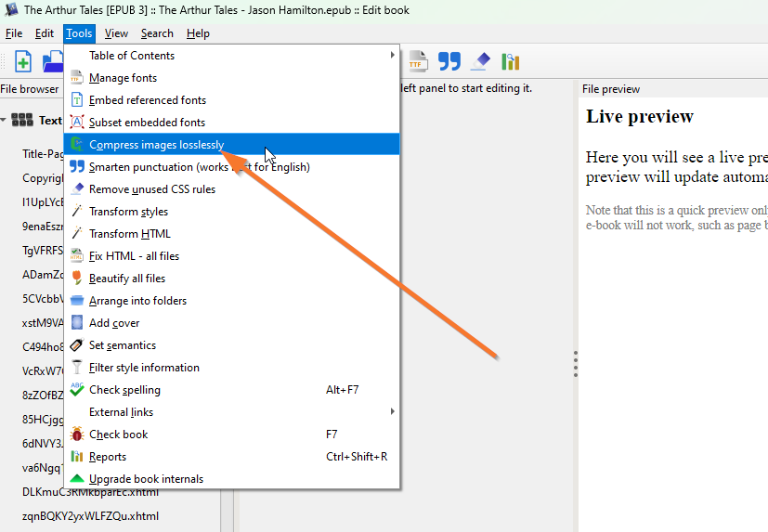Select the file starting with 5CVcbb
This screenshot has height=532, width=768.
43,298
